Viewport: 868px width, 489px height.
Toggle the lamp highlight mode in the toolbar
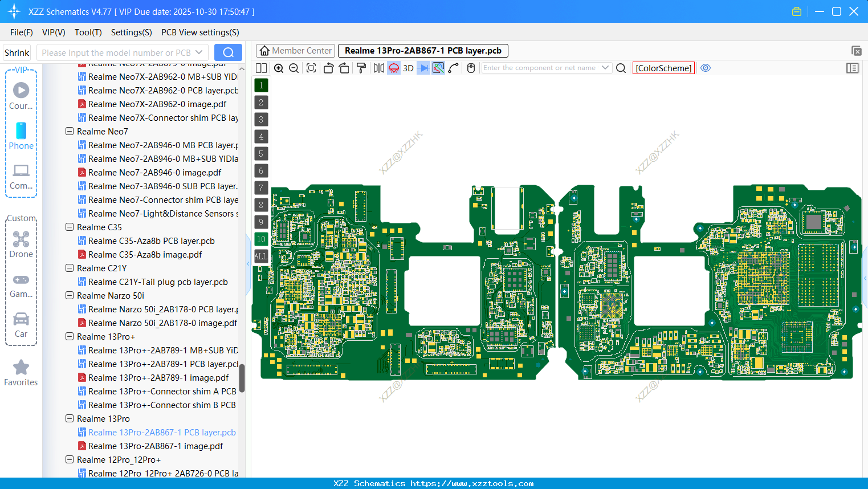pyautogui.click(x=393, y=68)
